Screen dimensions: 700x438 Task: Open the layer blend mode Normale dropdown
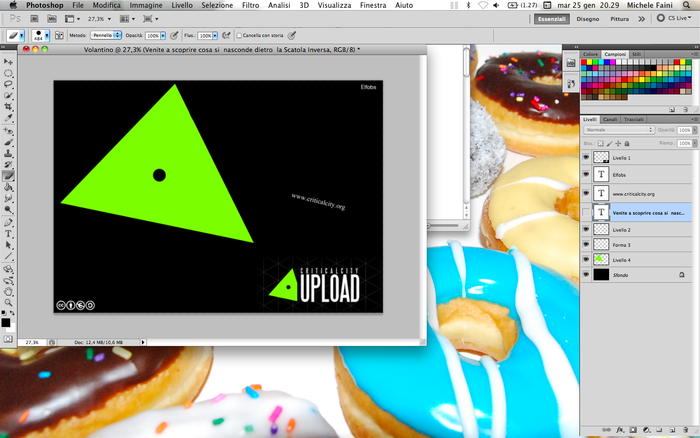[619, 130]
